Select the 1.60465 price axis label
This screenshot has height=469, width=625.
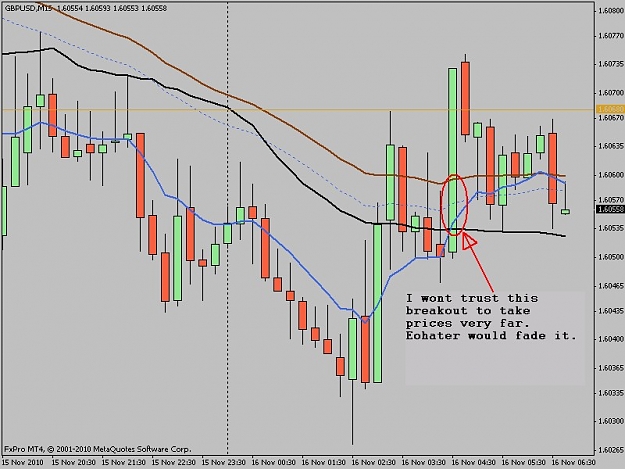pos(611,285)
